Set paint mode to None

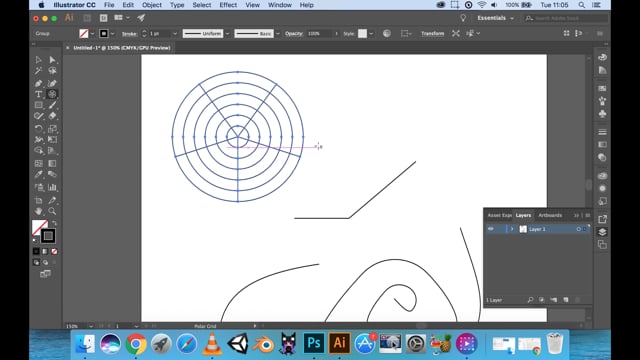54,251
